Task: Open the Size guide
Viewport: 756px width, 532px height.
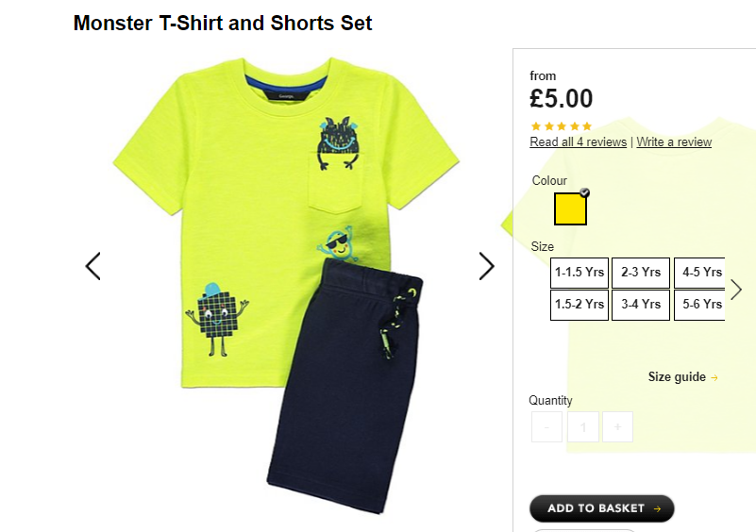Action: [677, 377]
